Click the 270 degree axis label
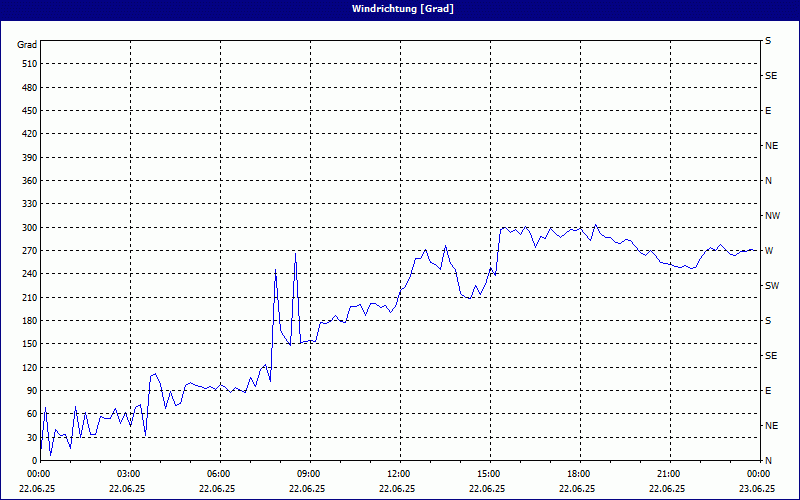 [30, 251]
